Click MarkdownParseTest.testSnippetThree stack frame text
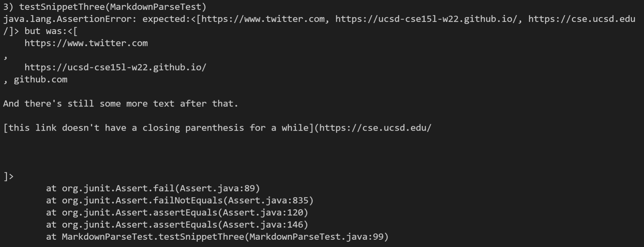Screen dimensions: 644x247 pos(153,237)
